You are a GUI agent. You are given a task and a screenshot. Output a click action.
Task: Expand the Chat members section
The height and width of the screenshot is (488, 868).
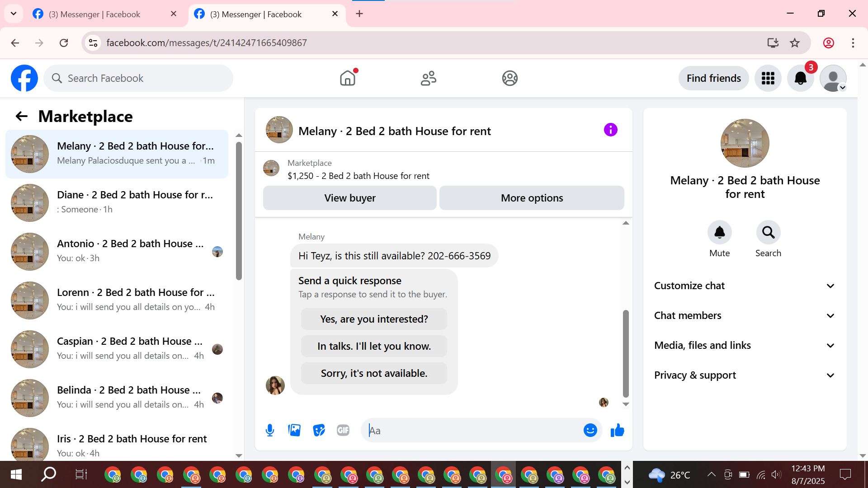[x=745, y=315]
